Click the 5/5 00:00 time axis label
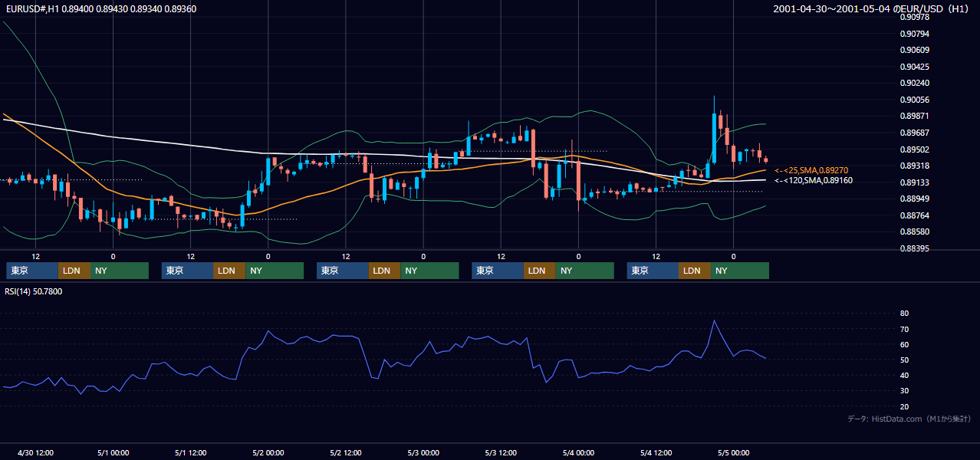The height and width of the screenshot is (460, 980). [x=733, y=452]
